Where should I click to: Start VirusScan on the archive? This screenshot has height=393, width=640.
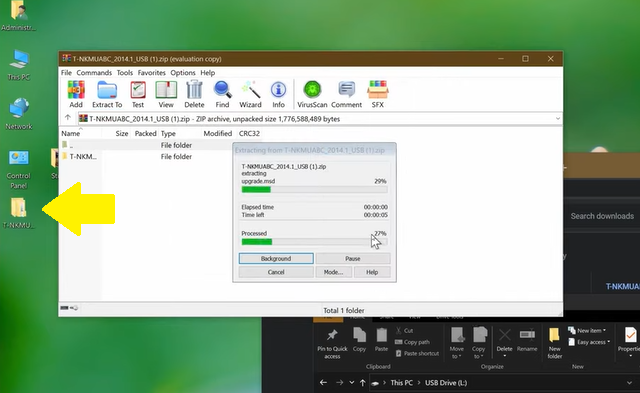click(x=312, y=94)
